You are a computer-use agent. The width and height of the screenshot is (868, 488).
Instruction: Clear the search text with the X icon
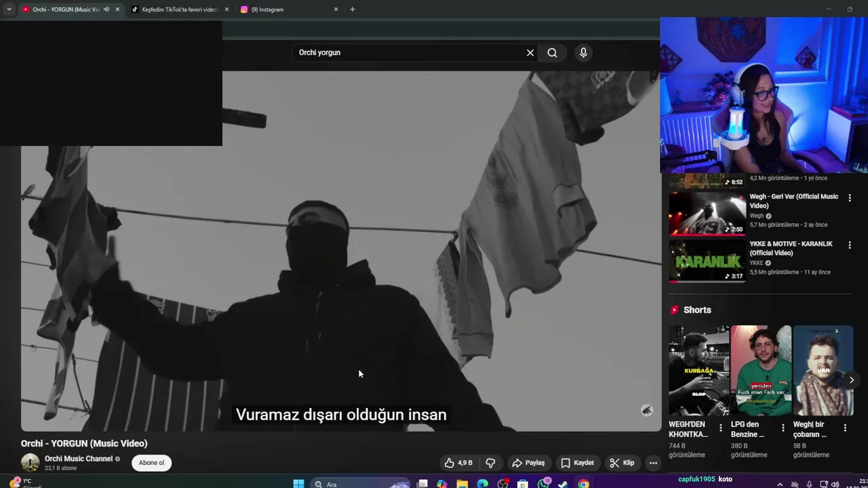coord(530,53)
